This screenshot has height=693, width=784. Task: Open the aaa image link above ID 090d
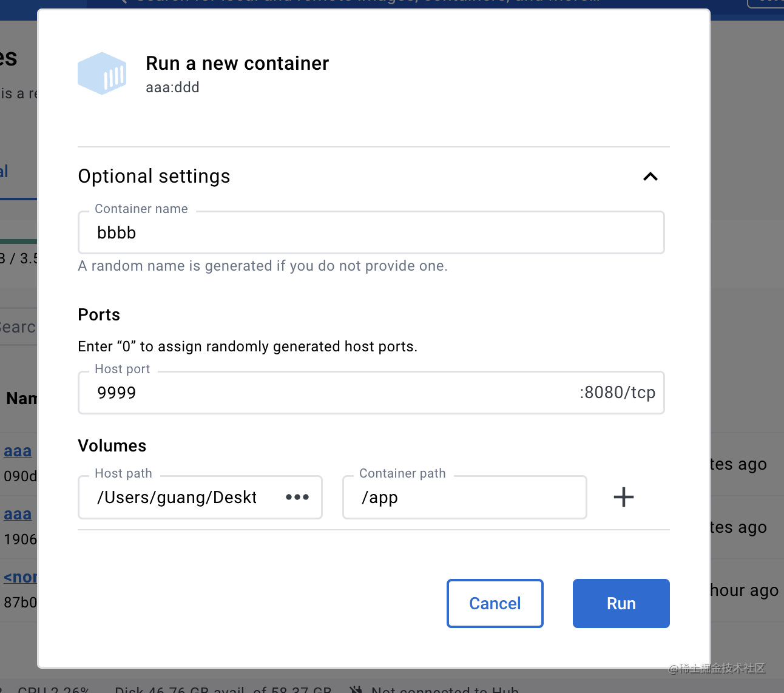(18, 451)
